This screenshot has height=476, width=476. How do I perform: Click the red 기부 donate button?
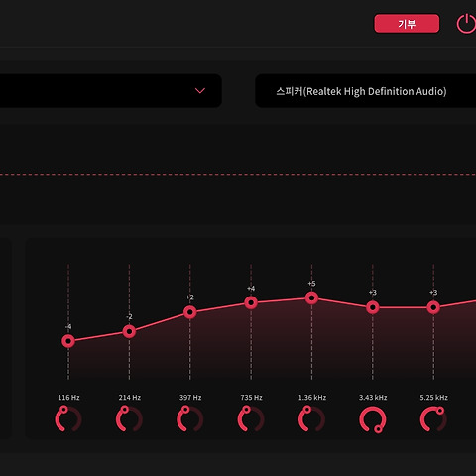[x=407, y=24]
